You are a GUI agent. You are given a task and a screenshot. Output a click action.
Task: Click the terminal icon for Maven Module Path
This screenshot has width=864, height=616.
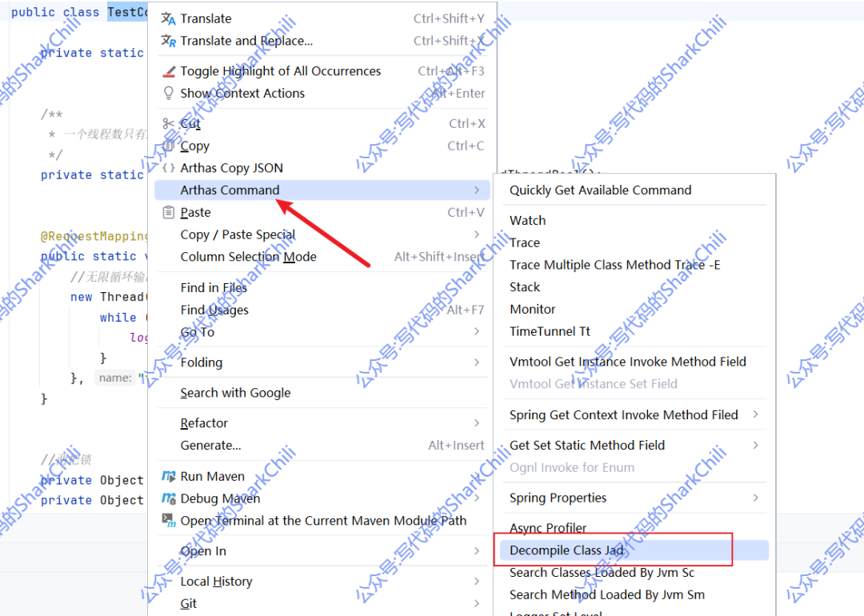[x=169, y=521]
